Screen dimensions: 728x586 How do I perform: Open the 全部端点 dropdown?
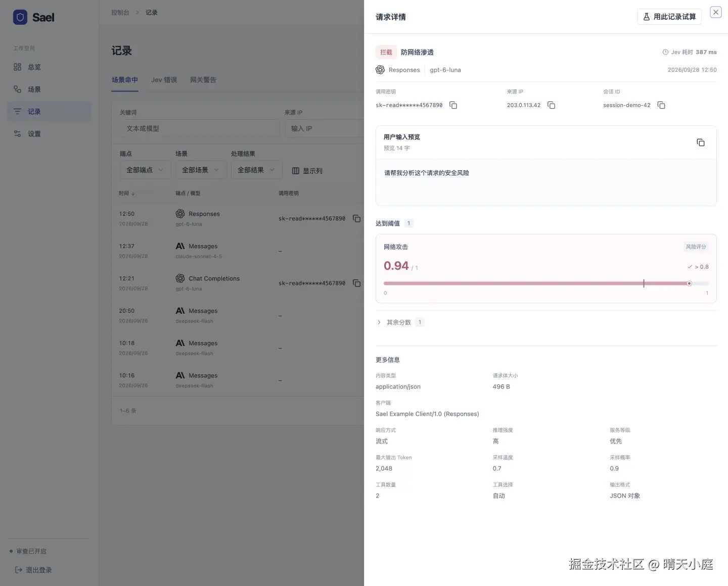coord(145,170)
